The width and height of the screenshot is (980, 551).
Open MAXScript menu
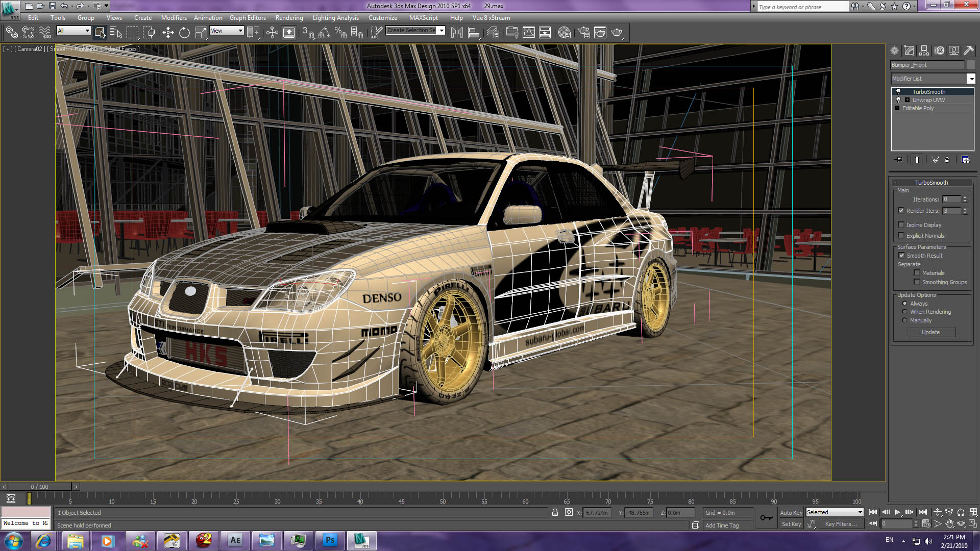point(423,18)
